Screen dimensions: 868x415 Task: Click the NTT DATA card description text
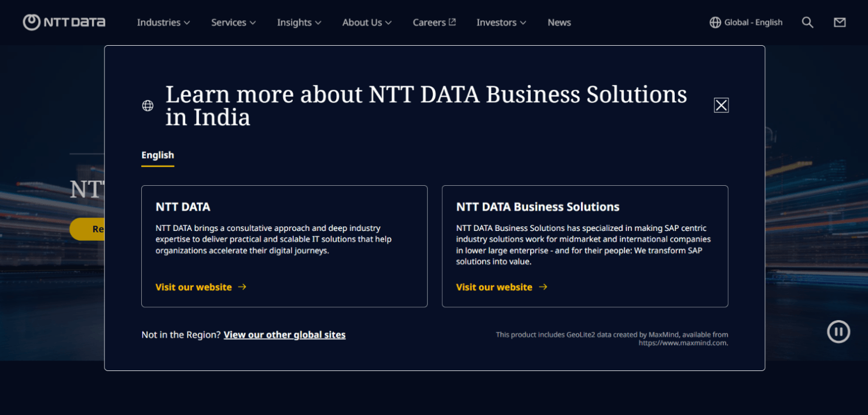[x=274, y=239]
